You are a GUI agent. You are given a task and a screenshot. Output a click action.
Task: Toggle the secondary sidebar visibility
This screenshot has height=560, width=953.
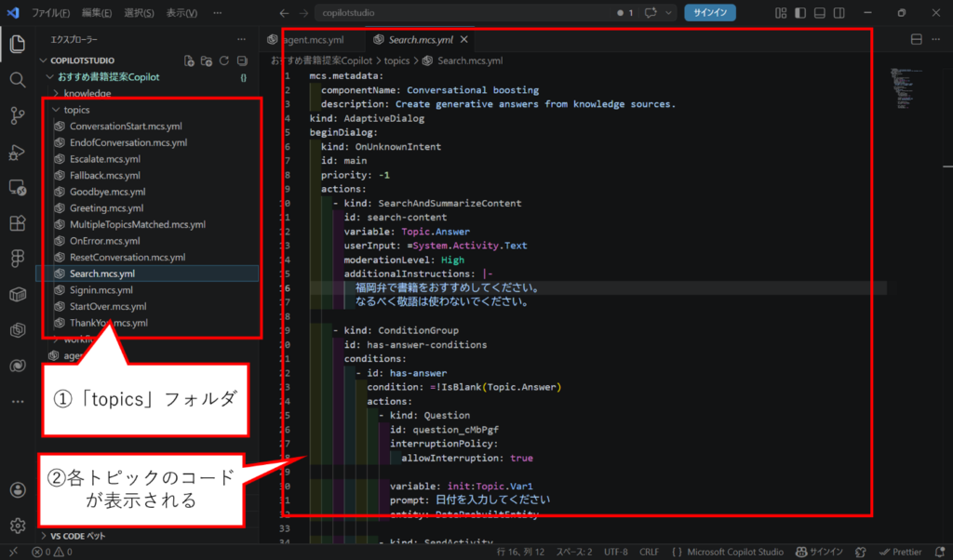pos(838,13)
